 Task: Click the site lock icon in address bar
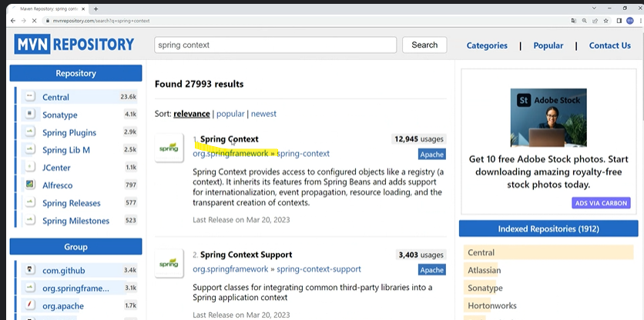click(x=48, y=21)
